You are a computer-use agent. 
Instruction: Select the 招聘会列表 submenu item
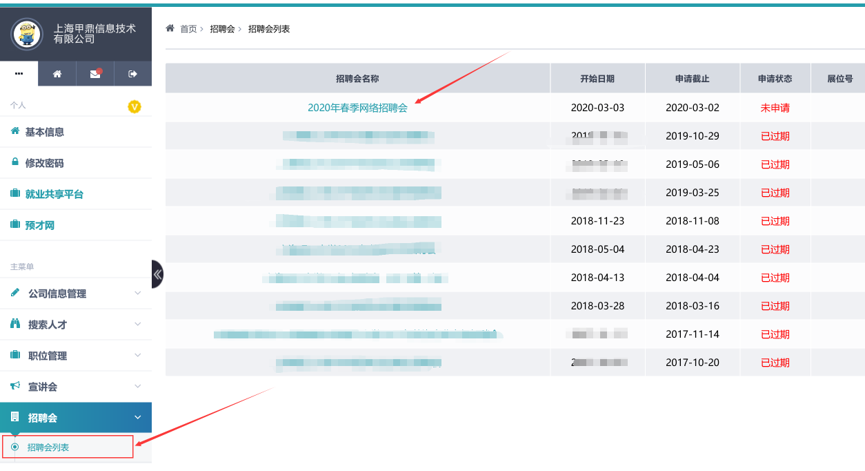point(48,447)
